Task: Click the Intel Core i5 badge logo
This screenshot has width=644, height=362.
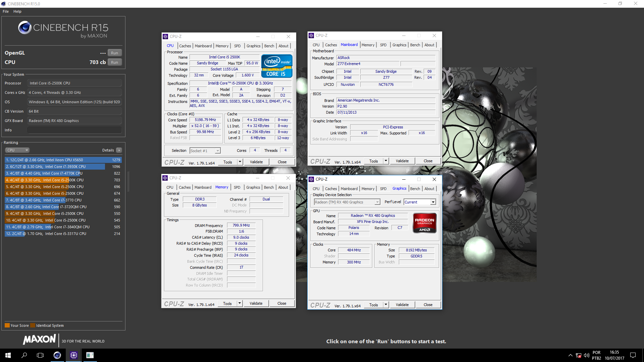Action: 277,66
